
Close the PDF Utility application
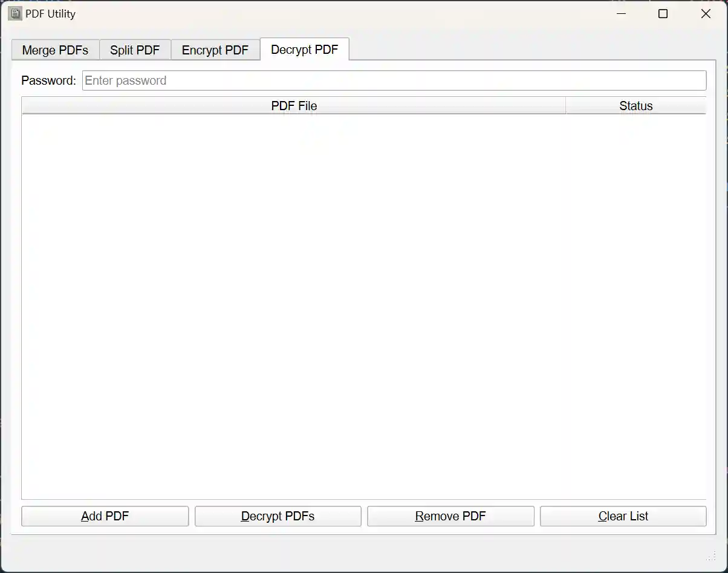[705, 13]
